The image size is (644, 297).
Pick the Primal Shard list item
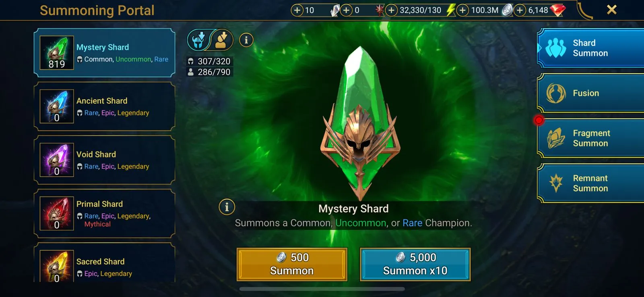[x=105, y=213]
